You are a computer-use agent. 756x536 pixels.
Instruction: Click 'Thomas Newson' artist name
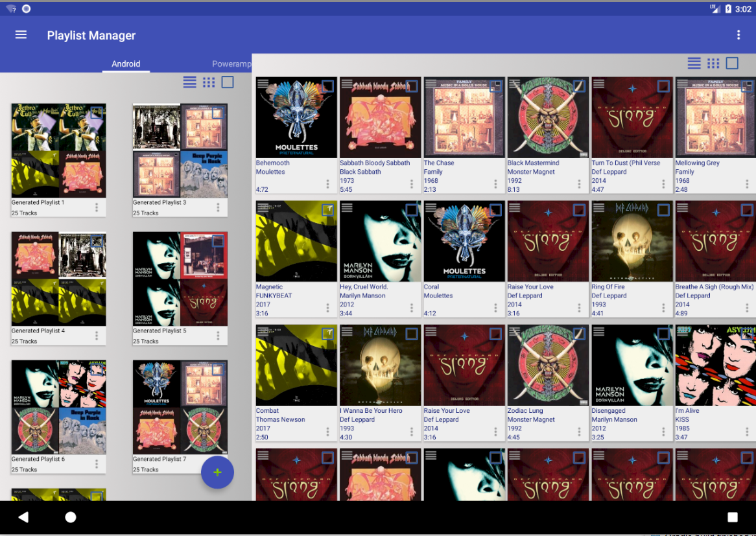tap(281, 419)
